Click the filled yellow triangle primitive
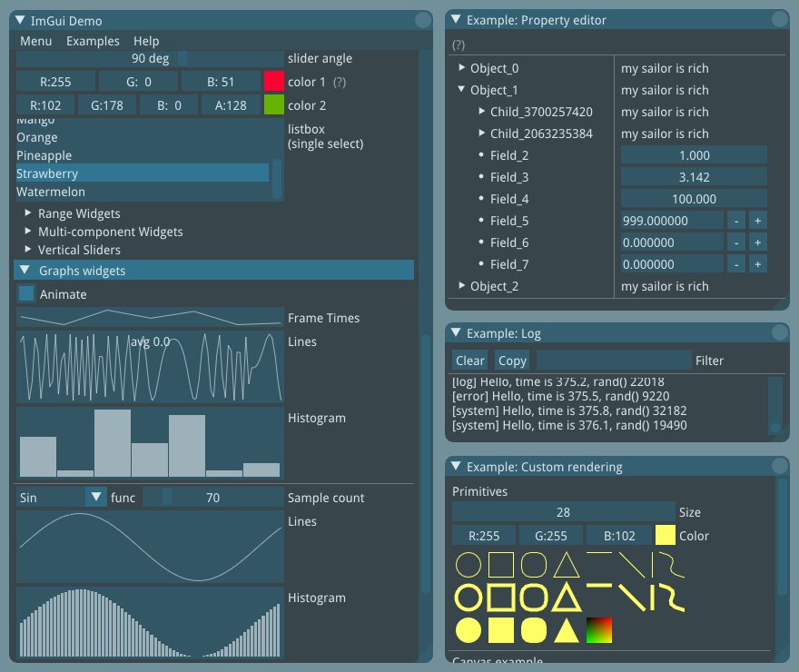The width and height of the screenshot is (799, 672). coord(564,629)
